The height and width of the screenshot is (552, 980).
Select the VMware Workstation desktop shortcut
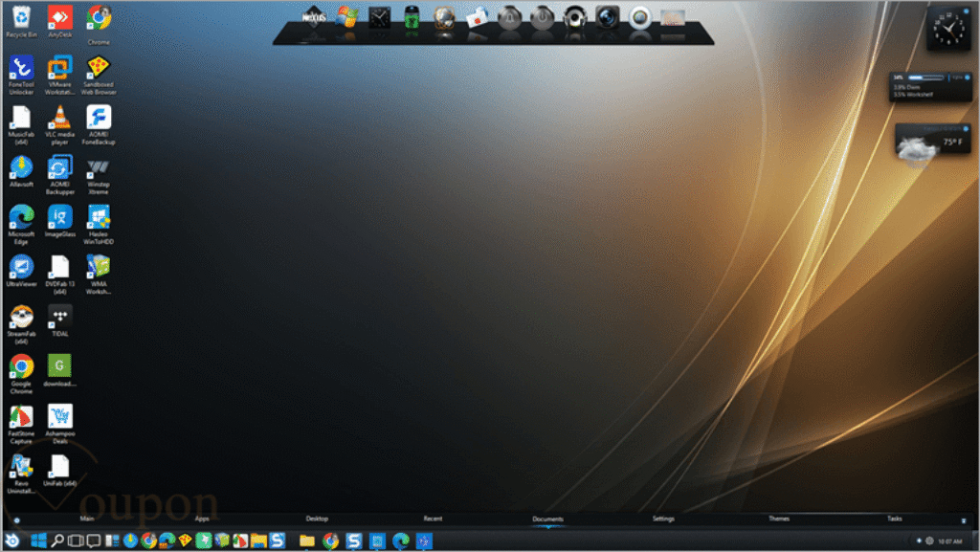pos(60,75)
